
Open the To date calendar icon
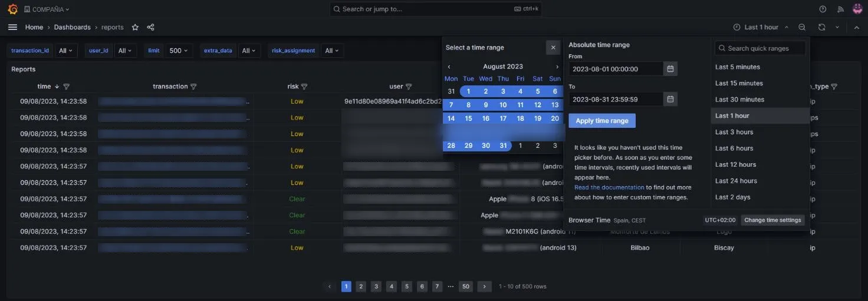coord(670,99)
